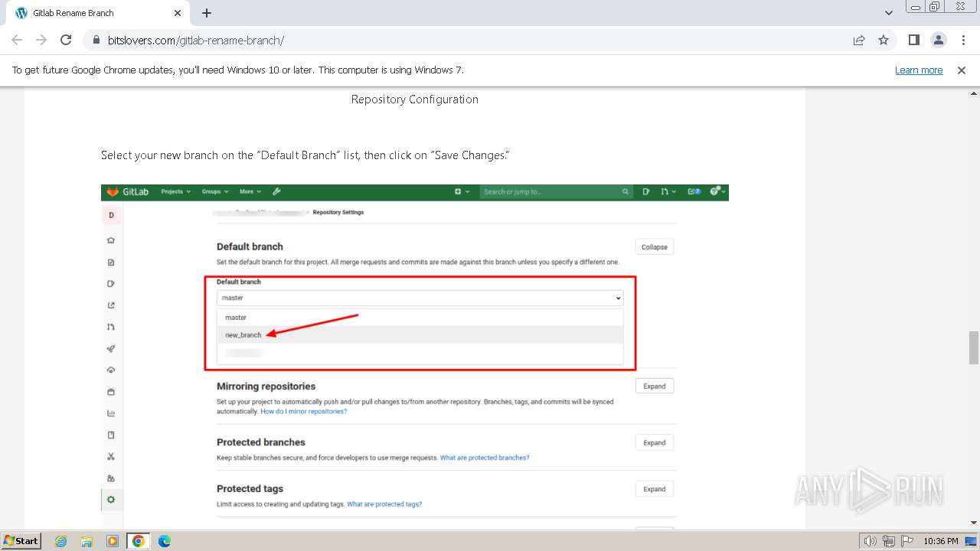Viewport: 980px width, 551px height.
Task: Click the share page icon in address bar
Action: coord(859,40)
